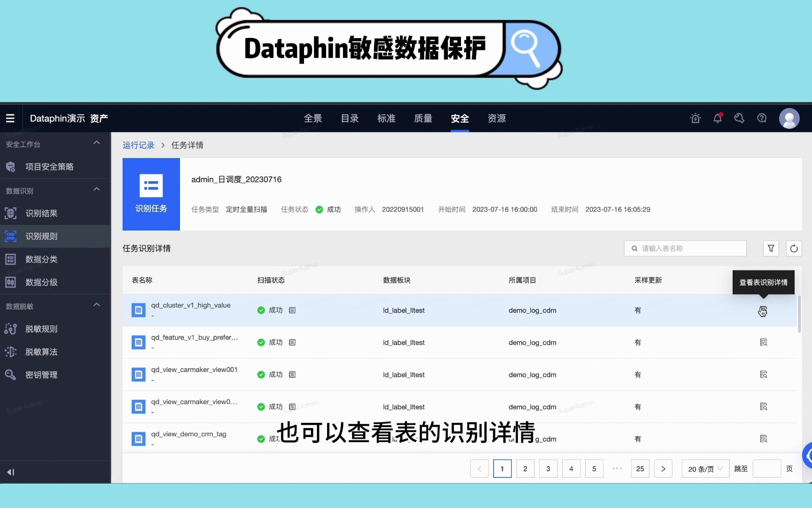Viewport: 812px width, 508px height.
Task: Collapse the 数据识别 section
Action: pos(97,190)
